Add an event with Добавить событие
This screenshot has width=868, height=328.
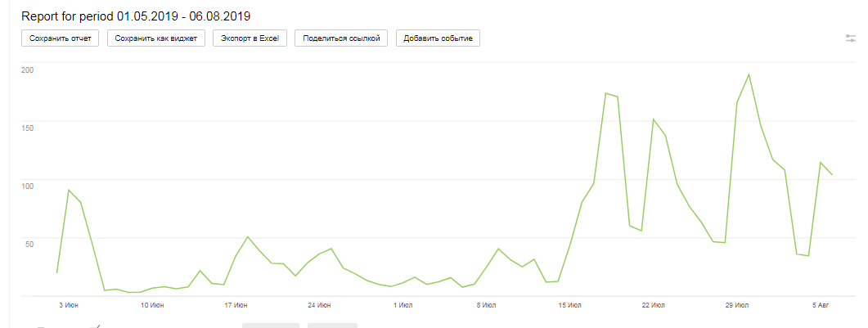pos(438,38)
